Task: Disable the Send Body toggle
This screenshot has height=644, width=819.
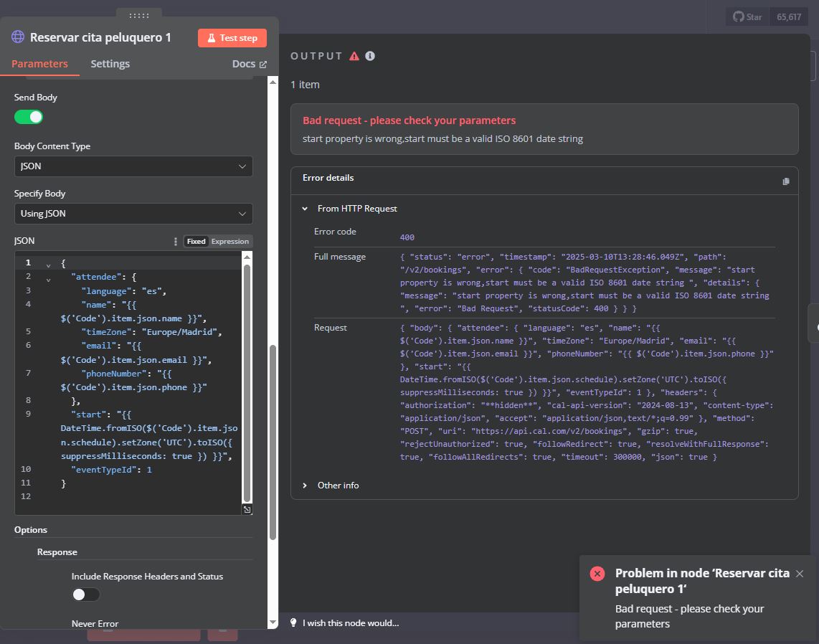Action: click(29, 117)
